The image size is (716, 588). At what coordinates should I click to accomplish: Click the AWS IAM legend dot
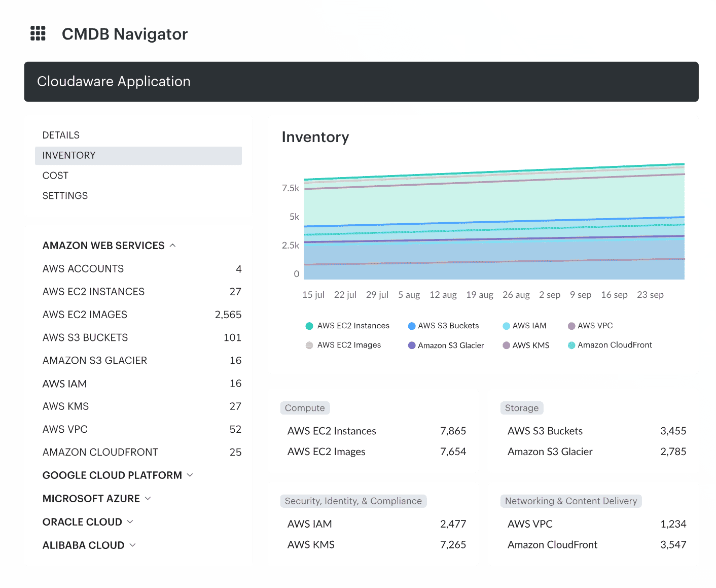click(x=506, y=326)
